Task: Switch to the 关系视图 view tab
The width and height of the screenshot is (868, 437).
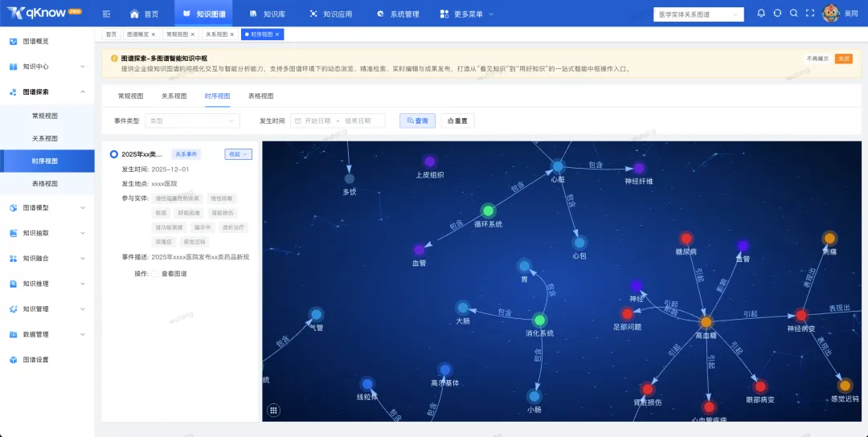Action: tap(174, 96)
